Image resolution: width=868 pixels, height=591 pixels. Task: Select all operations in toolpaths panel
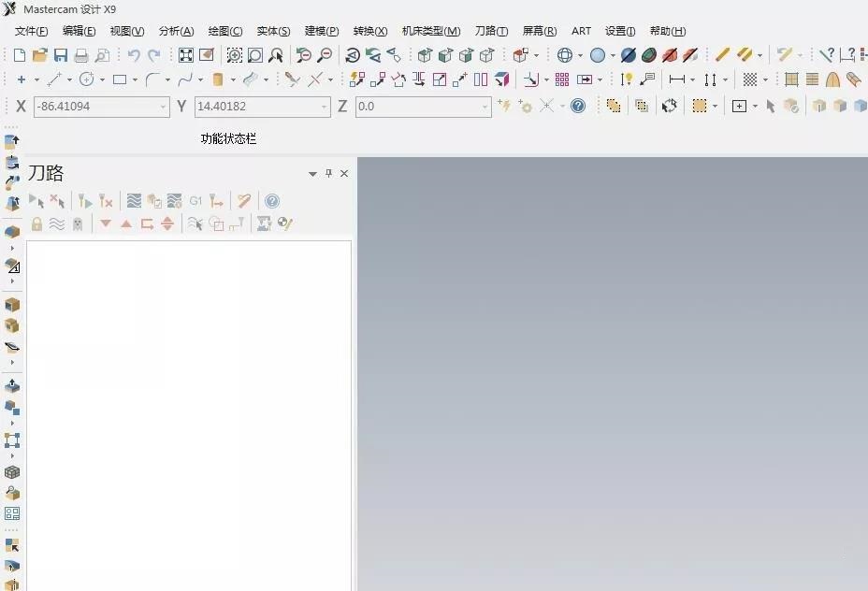pyautogui.click(x=36, y=201)
